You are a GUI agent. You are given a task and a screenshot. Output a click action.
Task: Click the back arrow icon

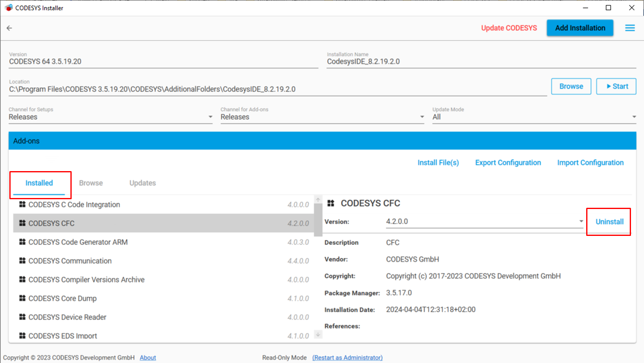point(9,28)
